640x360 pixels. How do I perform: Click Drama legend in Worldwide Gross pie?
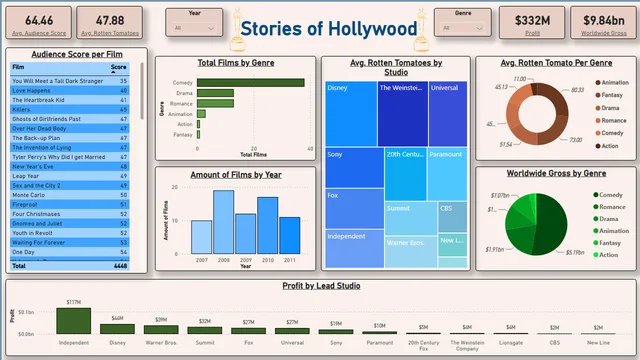click(x=606, y=219)
